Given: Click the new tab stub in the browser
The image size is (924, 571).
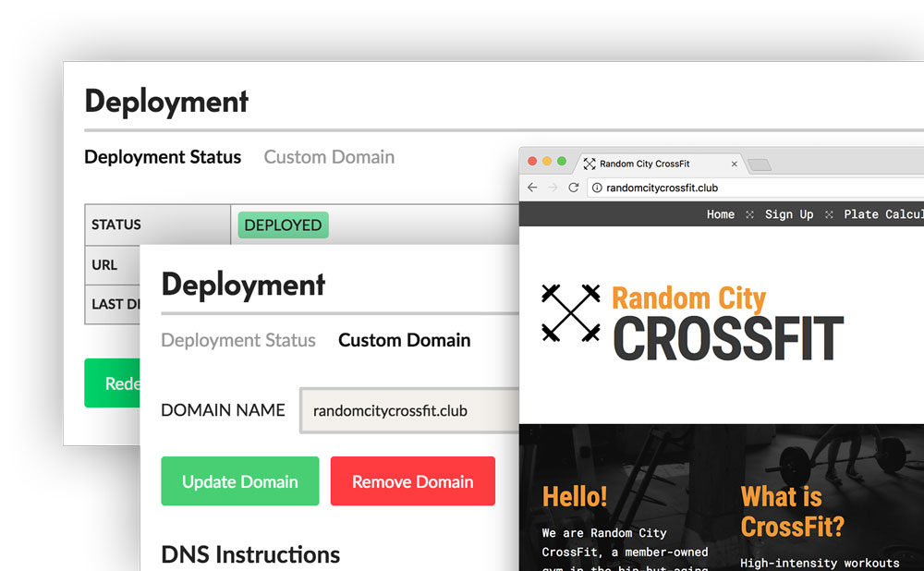Looking at the screenshot, I should coord(760,163).
